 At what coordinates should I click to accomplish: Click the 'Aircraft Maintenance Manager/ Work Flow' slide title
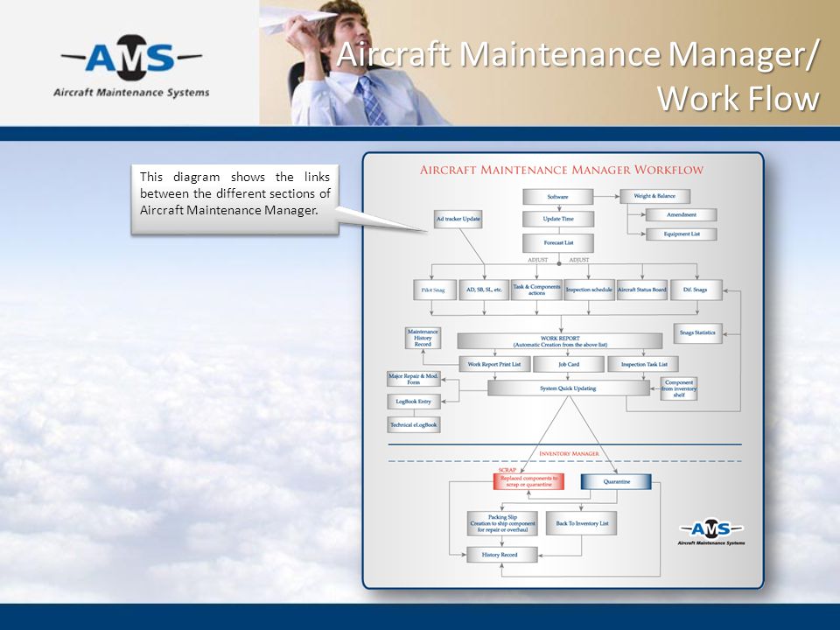[578, 75]
